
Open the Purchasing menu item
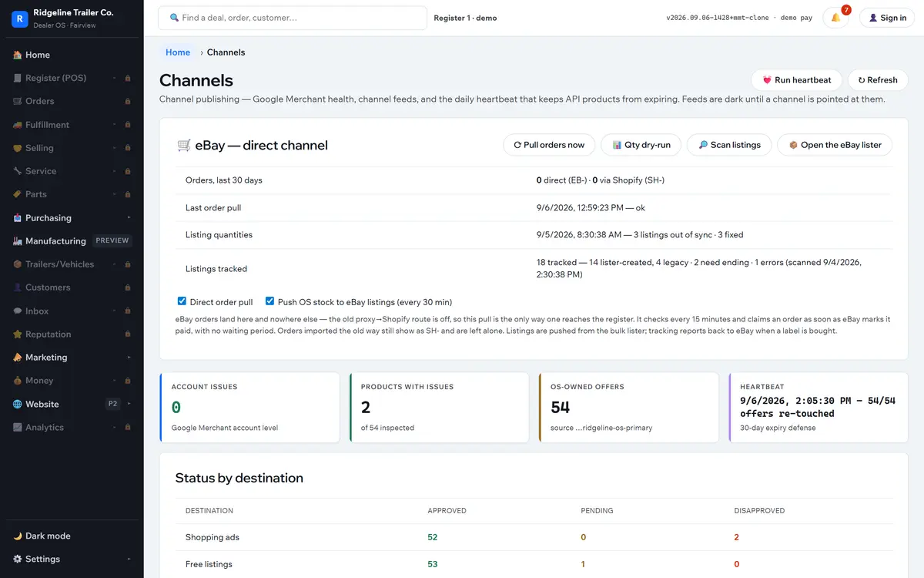[72, 218]
